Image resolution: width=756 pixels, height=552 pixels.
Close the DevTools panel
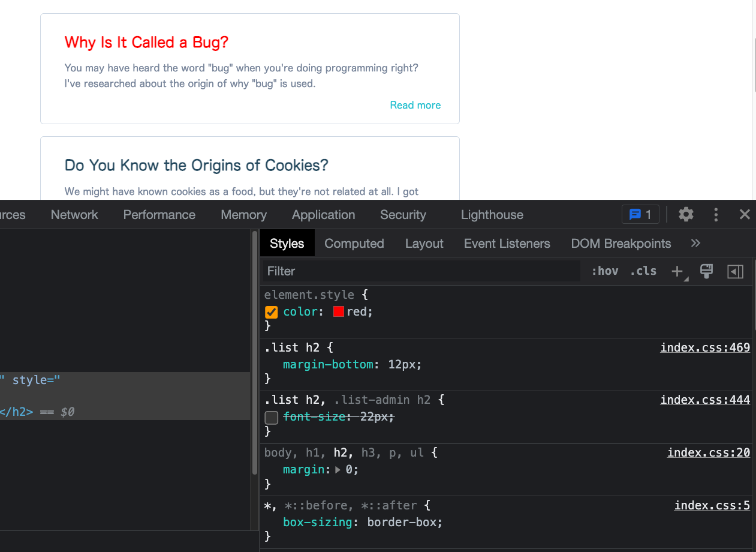tap(745, 214)
